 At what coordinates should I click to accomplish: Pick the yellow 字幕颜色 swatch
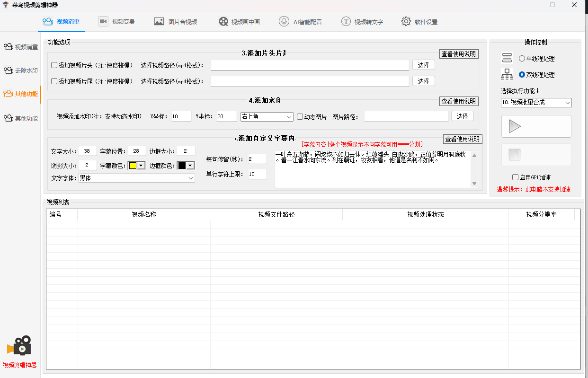tap(133, 166)
